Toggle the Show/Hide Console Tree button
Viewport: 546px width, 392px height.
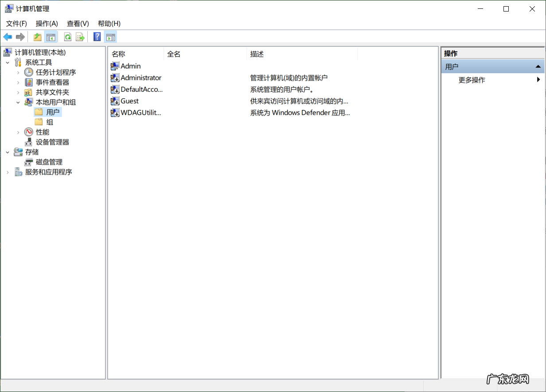[x=51, y=37]
